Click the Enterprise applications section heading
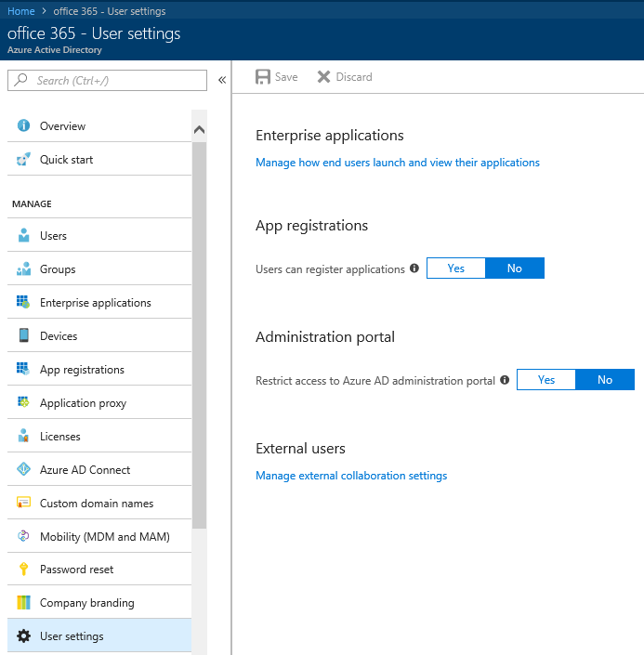The height and width of the screenshot is (655, 644). point(330,136)
